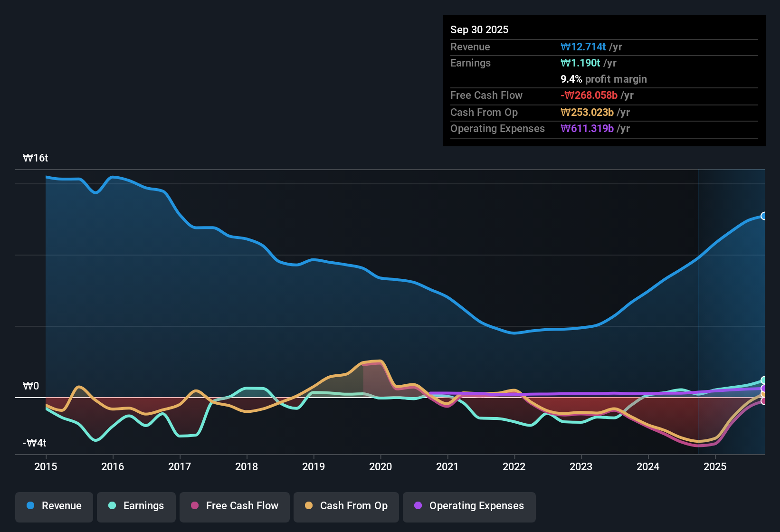Click the ₩12.714t revenue value link

[583, 47]
